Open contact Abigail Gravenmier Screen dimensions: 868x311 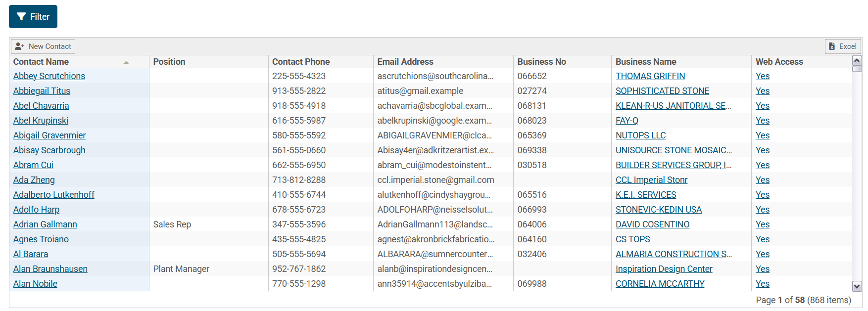point(49,135)
